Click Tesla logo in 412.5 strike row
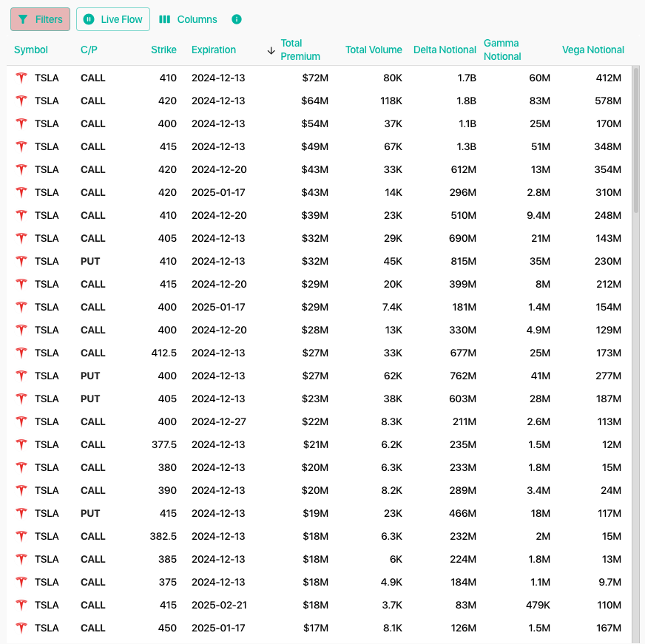The height and width of the screenshot is (644, 645). pyautogui.click(x=21, y=353)
